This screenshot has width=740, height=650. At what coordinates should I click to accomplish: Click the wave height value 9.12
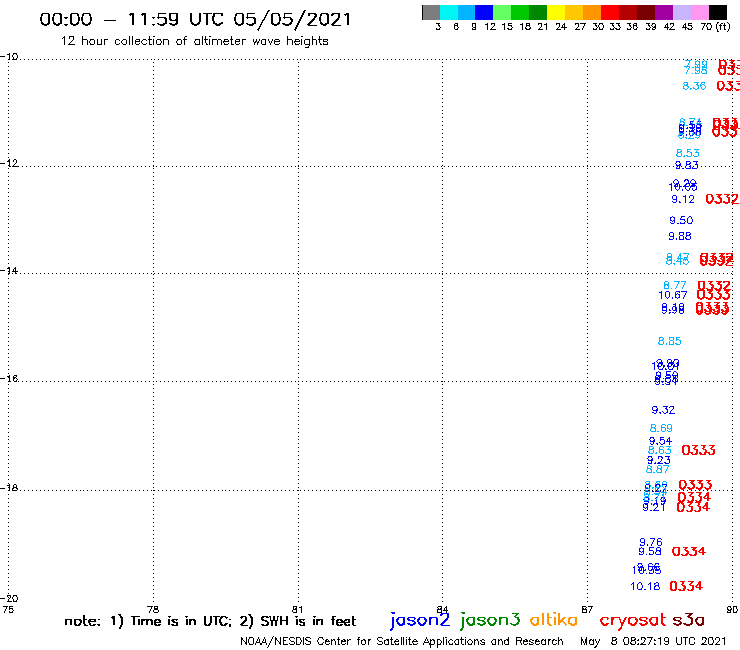coord(683,199)
